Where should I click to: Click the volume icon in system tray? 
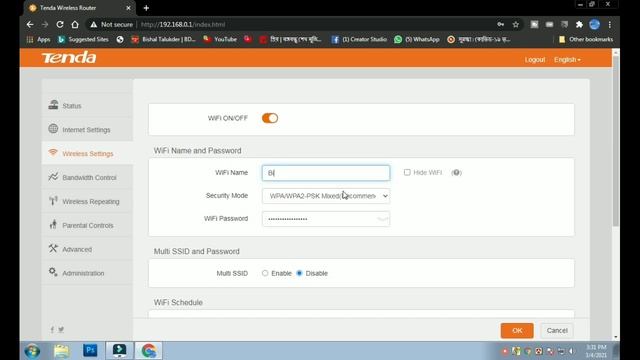(571, 351)
